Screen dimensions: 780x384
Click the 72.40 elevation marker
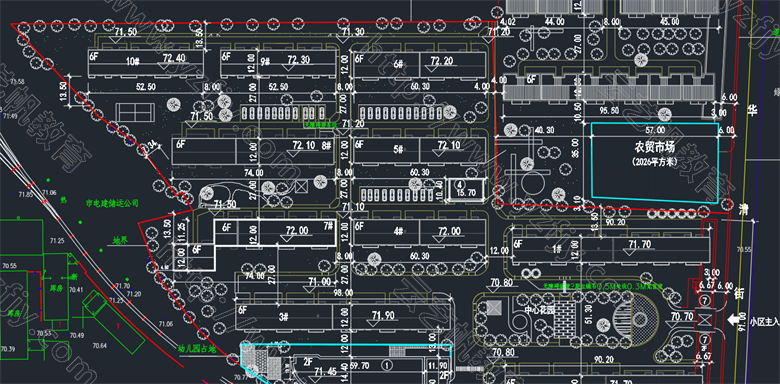point(174,59)
